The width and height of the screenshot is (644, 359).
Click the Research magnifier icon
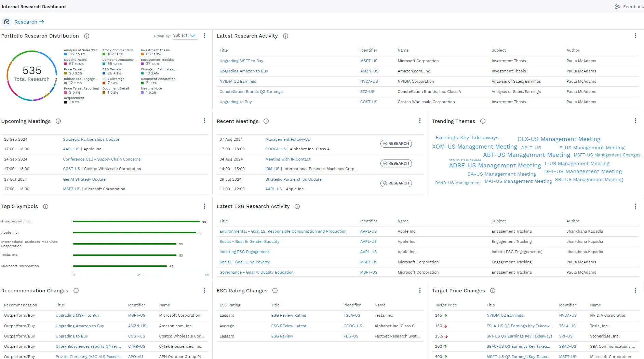(x=6, y=22)
